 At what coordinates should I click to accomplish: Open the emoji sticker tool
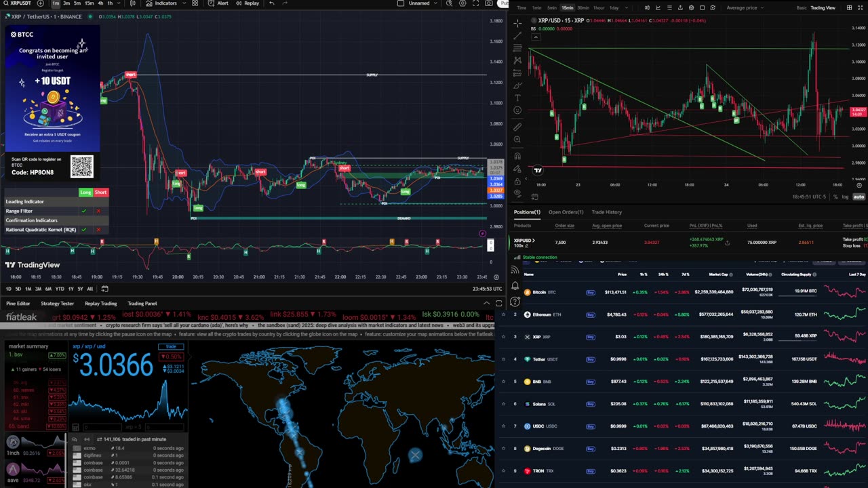(517, 110)
